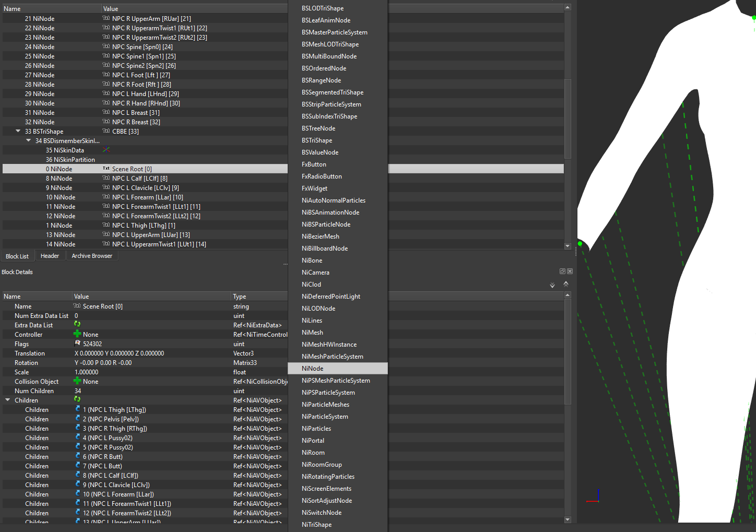Click the green plus icon beside Collision Object
This screenshot has height=532, width=756.
[77, 381]
